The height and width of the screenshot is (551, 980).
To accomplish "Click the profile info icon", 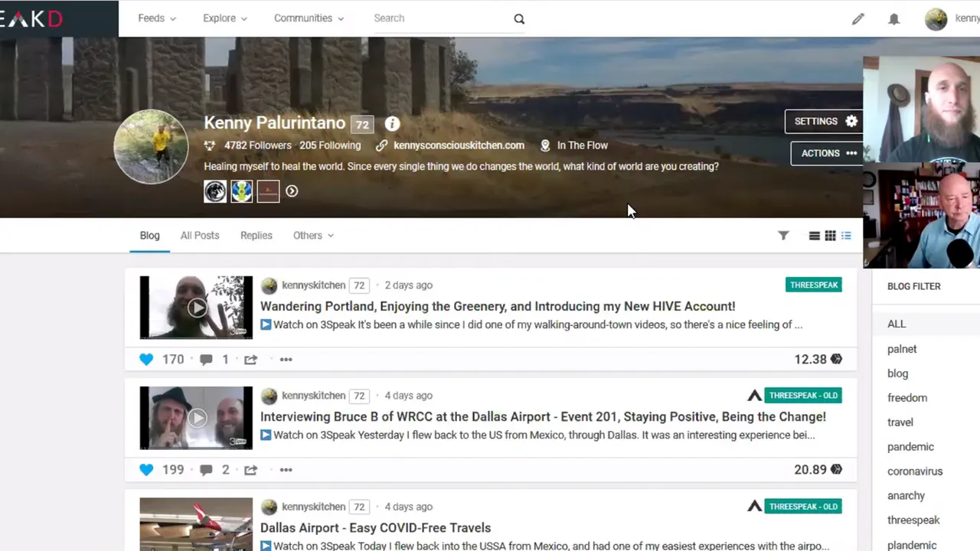I will 392,123.
